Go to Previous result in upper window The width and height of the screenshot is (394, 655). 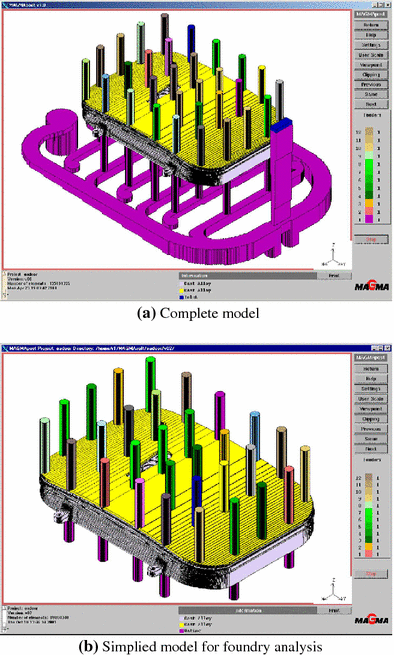coord(371,84)
